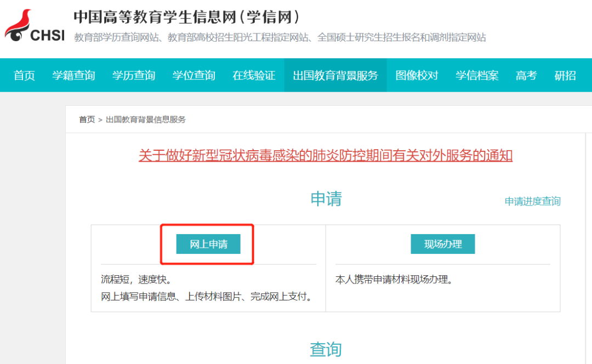Open 高考 navigation item
592x364 pixels.
point(526,76)
